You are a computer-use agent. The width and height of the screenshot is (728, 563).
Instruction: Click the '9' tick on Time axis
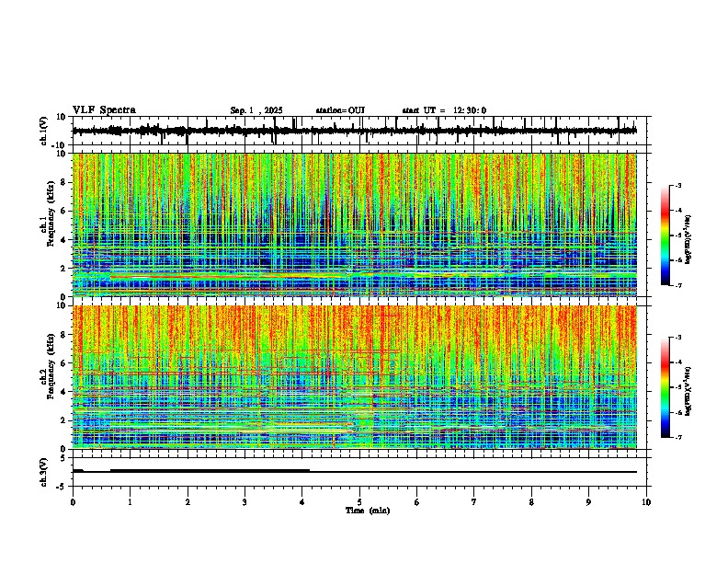(x=588, y=502)
